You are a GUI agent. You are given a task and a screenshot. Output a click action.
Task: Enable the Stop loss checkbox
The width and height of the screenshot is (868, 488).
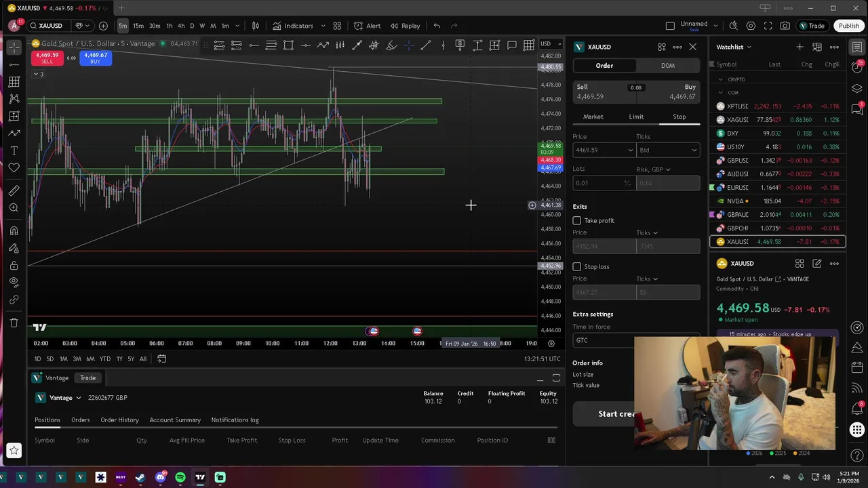pyautogui.click(x=577, y=266)
